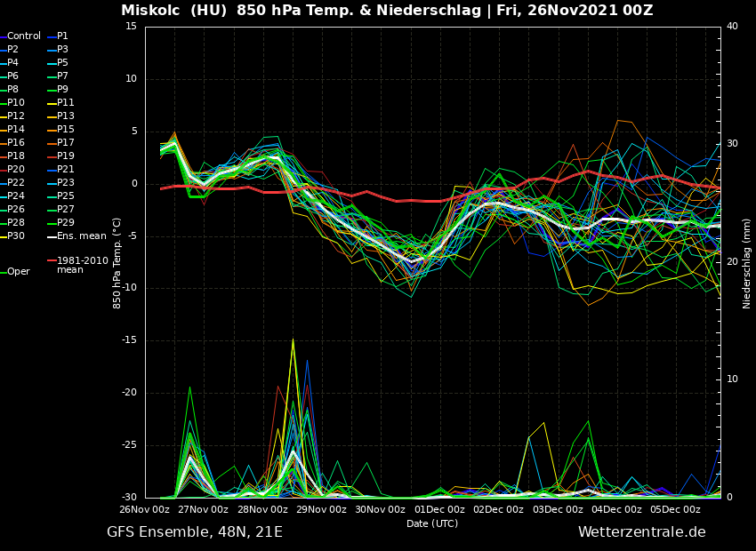This screenshot has height=551, width=756.
Task: Click the 26Nov 00z axis label
Action: (x=144, y=510)
